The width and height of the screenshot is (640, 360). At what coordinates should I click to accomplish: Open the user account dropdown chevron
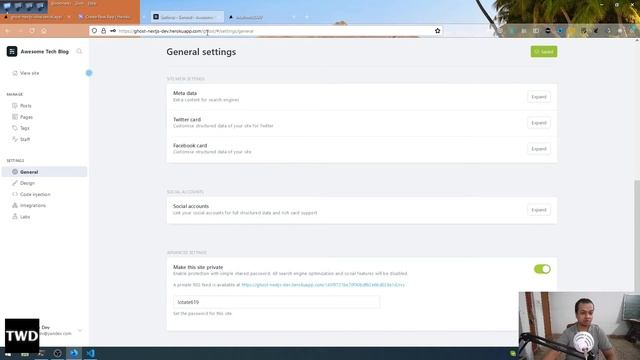[80, 330]
